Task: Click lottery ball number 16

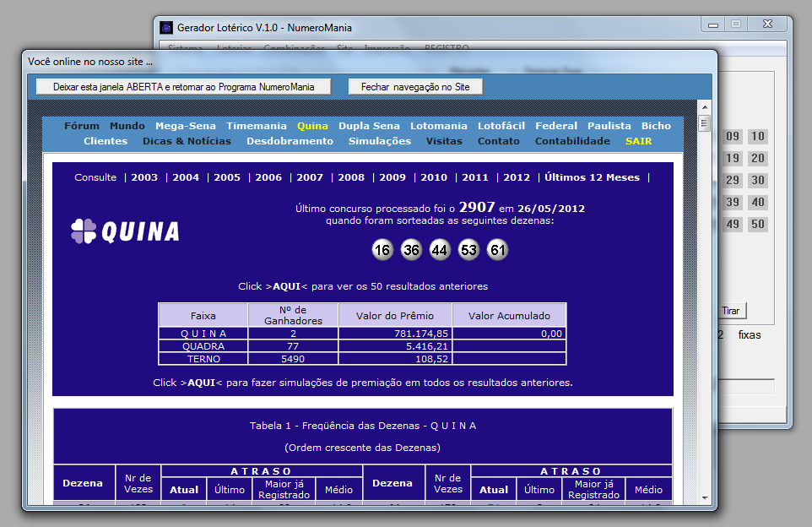Action: tap(382, 250)
